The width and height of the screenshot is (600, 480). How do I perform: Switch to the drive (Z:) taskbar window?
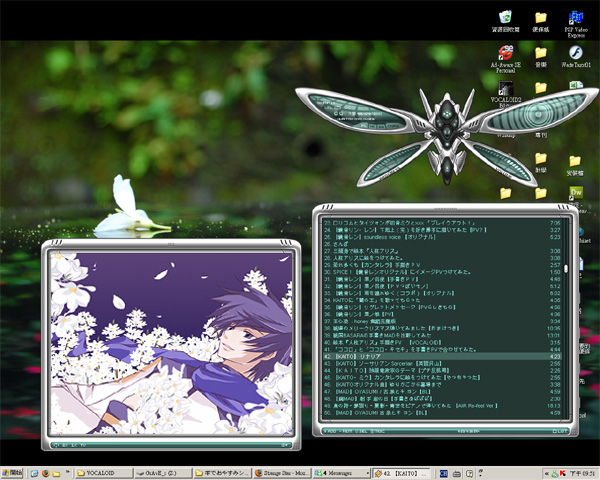tap(162, 473)
